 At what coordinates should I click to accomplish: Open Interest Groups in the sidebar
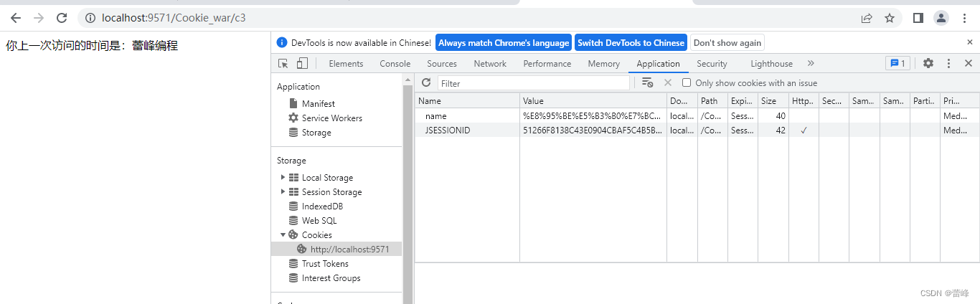pos(331,277)
